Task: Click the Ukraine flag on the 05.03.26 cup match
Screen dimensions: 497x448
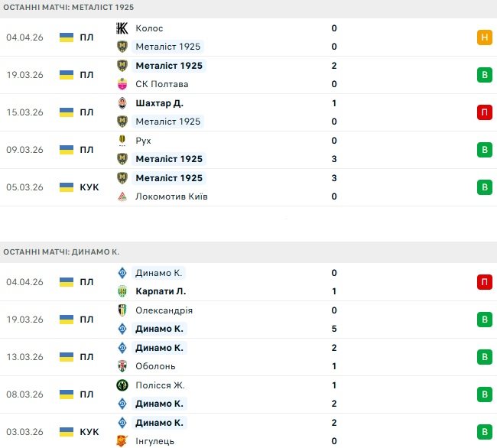Action: [x=67, y=187]
